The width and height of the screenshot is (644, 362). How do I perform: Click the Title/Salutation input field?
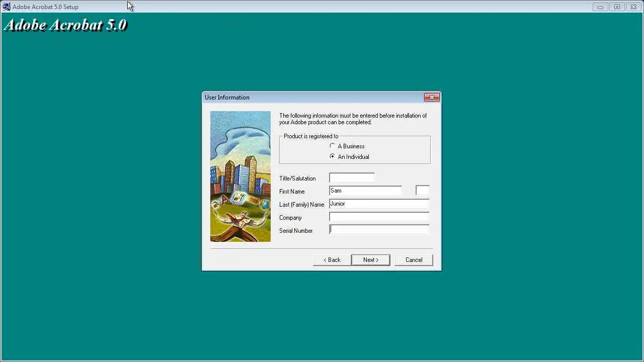(x=352, y=177)
